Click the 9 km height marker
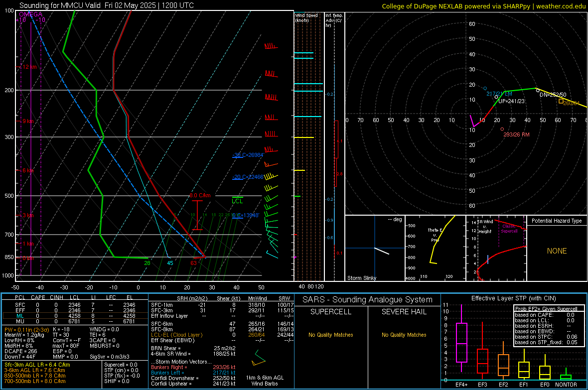 [28, 121]
